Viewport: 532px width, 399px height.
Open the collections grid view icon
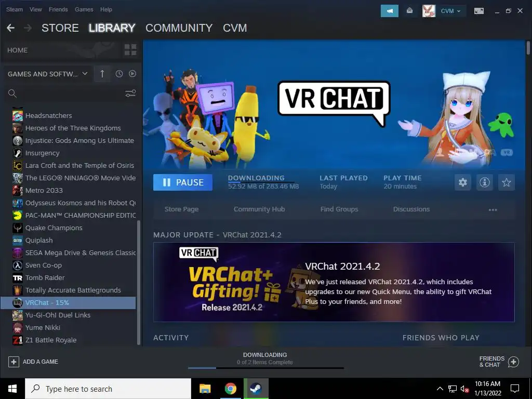(x=130, y=50)
